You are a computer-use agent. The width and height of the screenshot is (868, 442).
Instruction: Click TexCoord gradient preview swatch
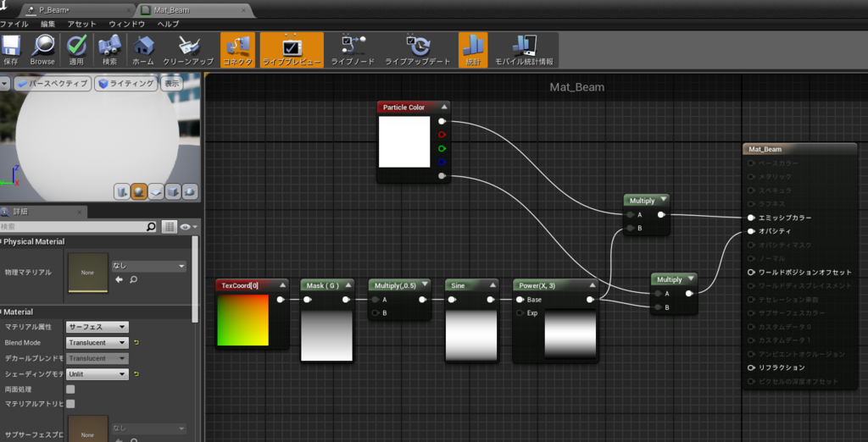click(x=243, y=320)
